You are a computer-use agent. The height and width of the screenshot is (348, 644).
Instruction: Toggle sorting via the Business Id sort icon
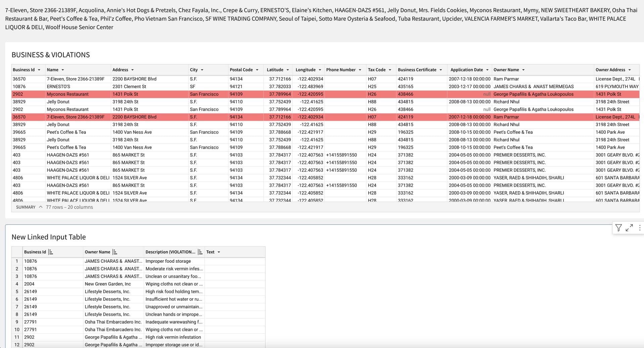tap(51, 252)
